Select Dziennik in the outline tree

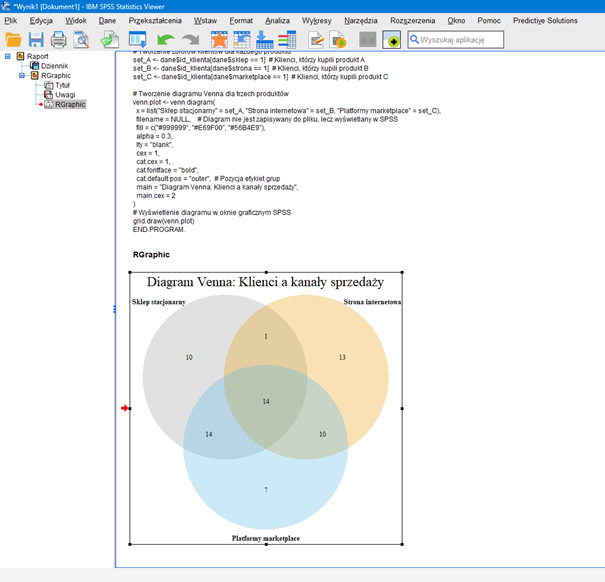[x=54, y=66]
